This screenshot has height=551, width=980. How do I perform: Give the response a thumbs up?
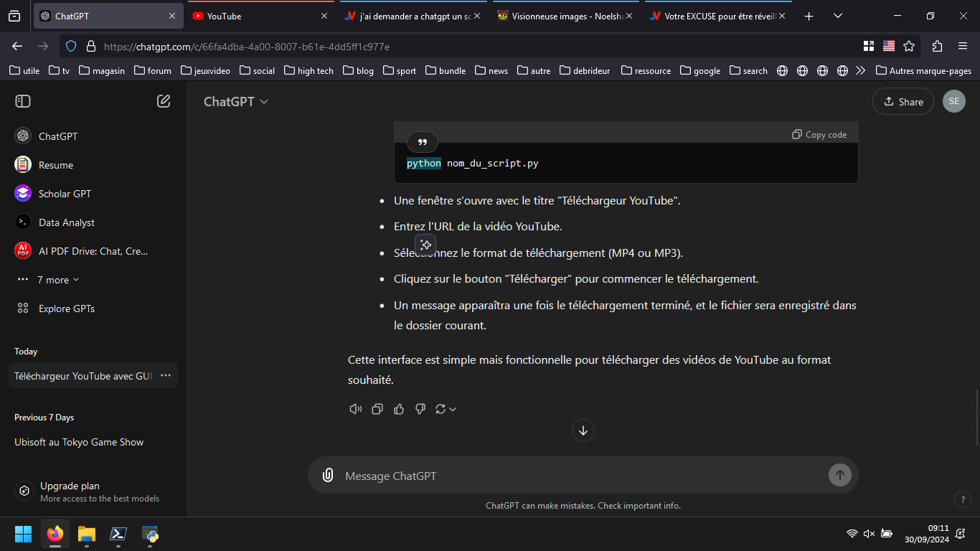pyautogui.click(x=399, y=409)
